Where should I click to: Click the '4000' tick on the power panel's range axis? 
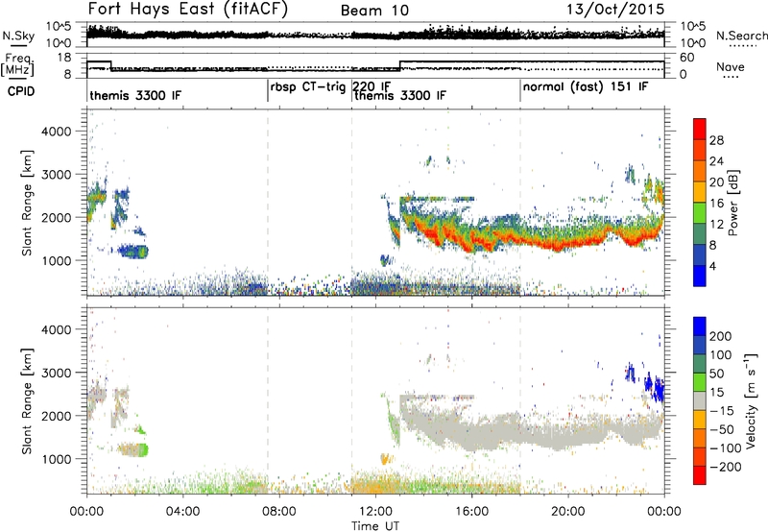coord(56,132)
